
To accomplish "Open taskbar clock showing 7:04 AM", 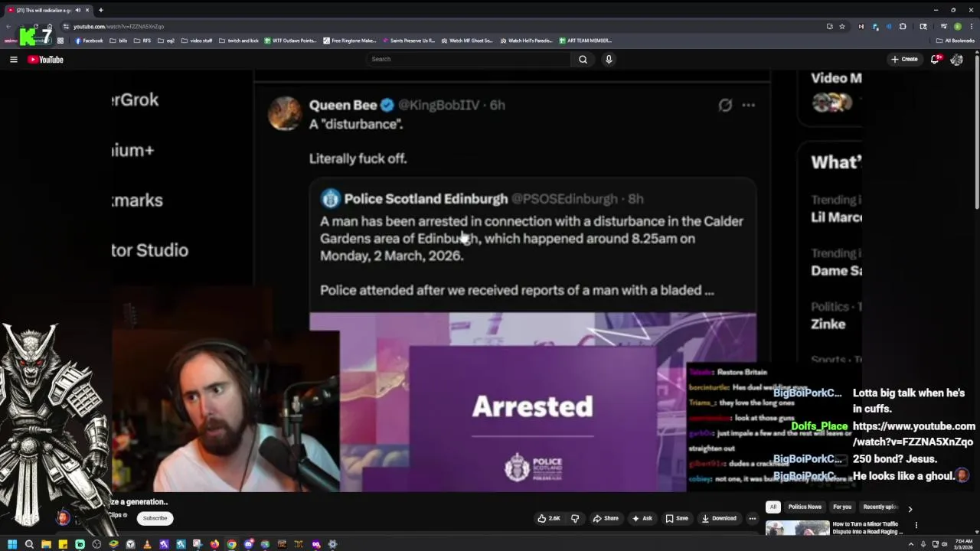I will point(963,544).
